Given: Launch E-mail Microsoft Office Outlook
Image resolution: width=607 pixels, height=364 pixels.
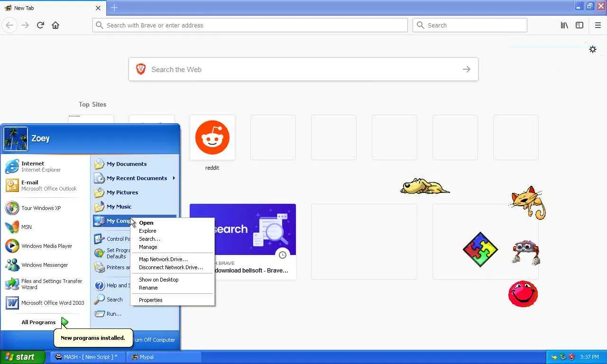Looking at the screenshot, I should pyautogui.click(x=45, y=185).
